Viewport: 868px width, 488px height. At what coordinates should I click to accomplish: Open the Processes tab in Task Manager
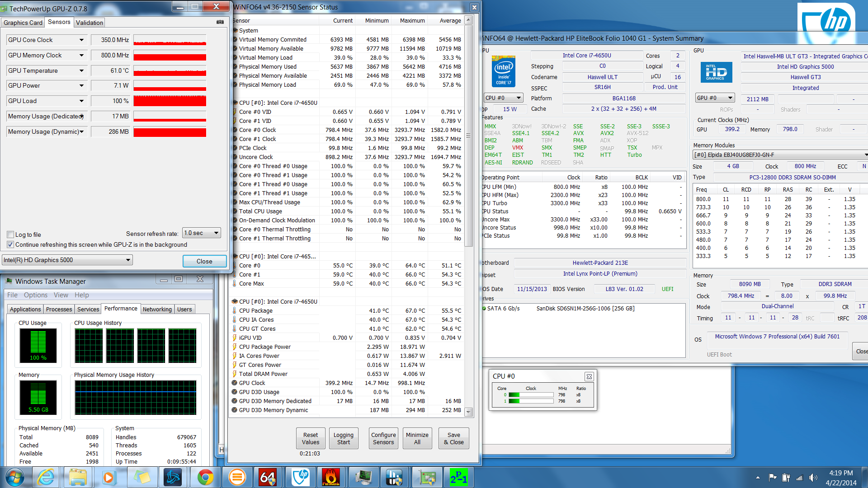click(x=59, y=309)
